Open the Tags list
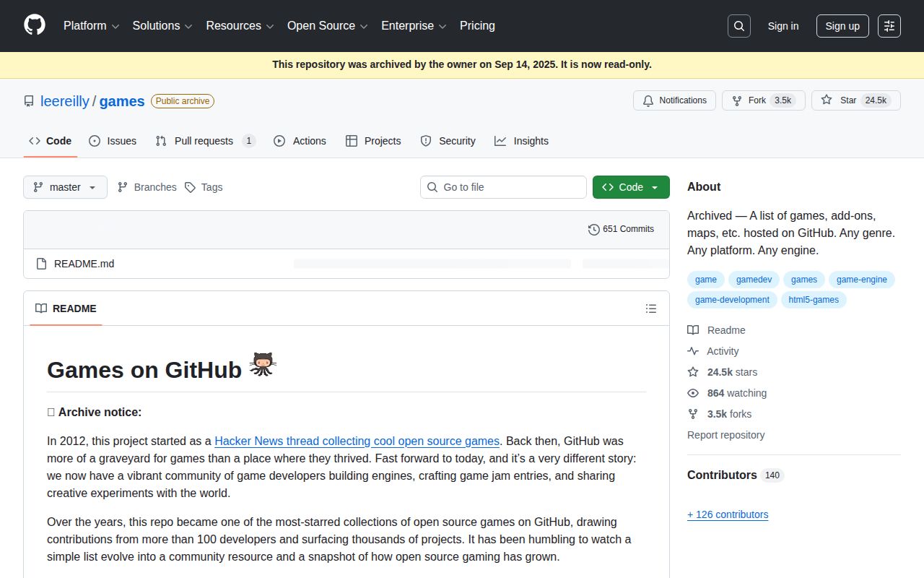Viewport: 924px width, 578px height. click(x=204, y=187)
